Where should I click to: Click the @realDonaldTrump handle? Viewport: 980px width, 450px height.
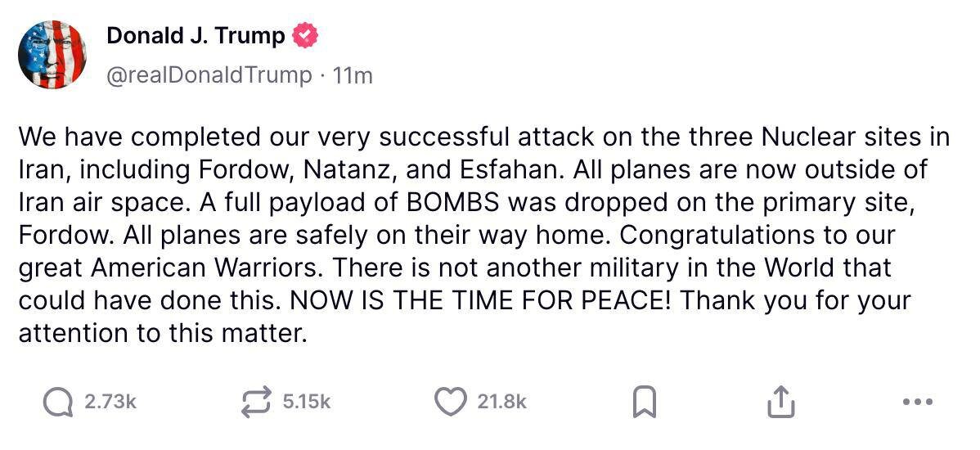[x=209, y=75]
